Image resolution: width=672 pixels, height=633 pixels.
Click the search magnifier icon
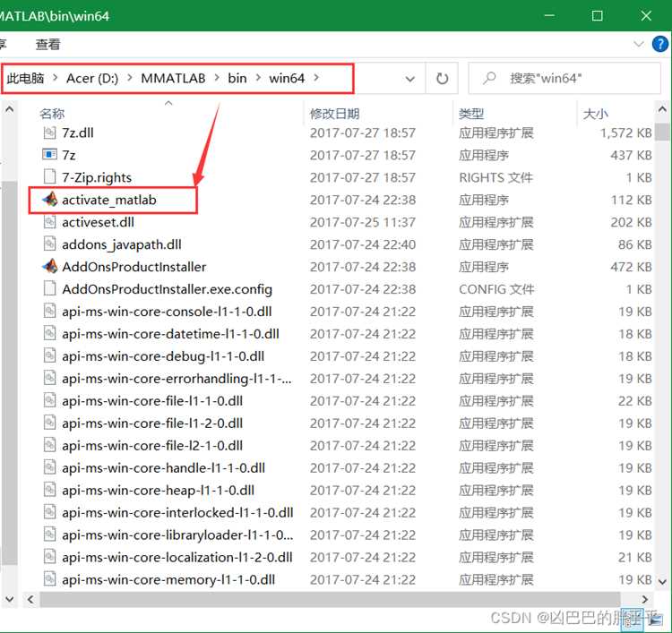(489, 78)
